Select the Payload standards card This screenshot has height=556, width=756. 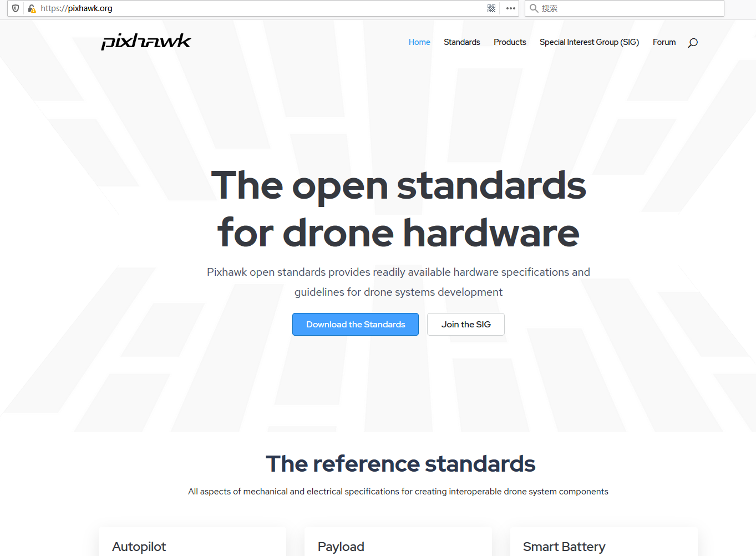coord(398,542)
